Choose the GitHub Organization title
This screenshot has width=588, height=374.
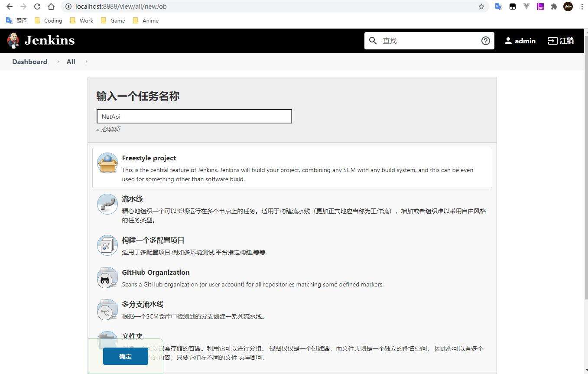pyautogui.click(x=156, y=272)
